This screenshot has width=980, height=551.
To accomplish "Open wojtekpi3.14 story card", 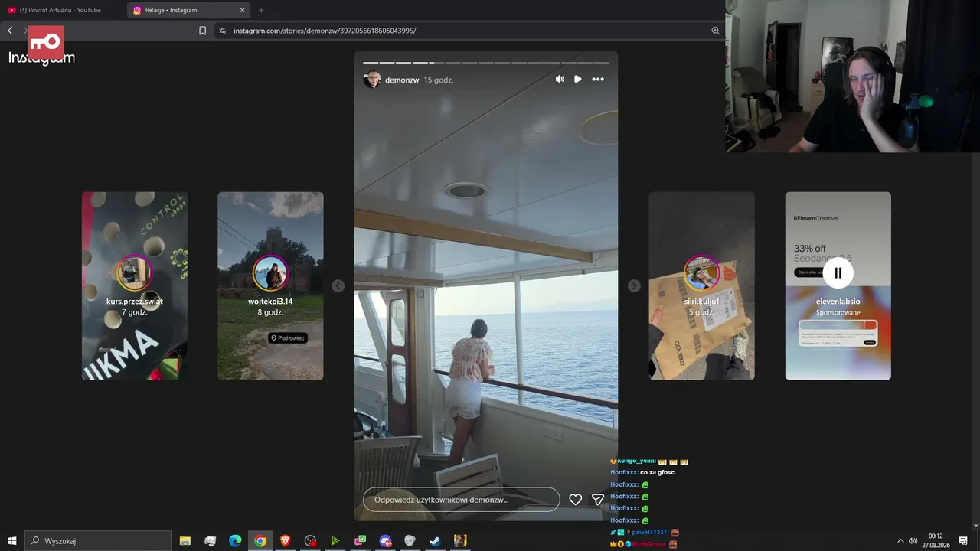I will pos(270,285).
